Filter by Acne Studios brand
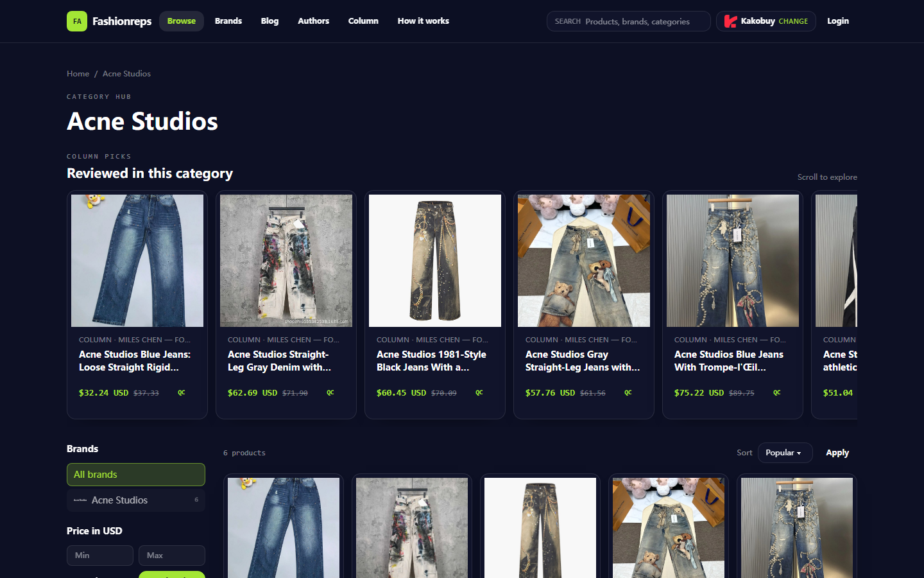This screenshot has width=924, height=578. coord(136,500)
